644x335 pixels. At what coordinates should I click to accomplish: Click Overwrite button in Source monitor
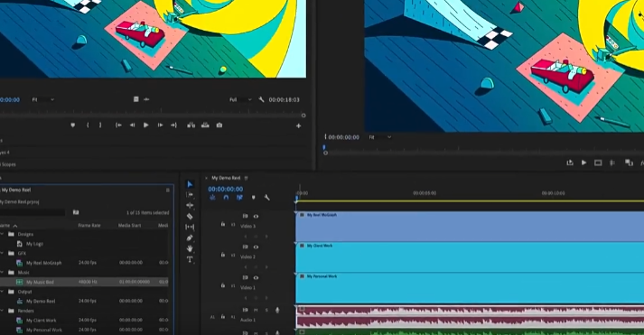(205, 126)
